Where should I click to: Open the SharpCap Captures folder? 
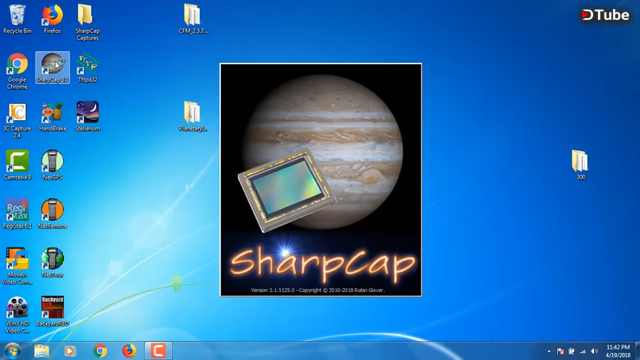click(87, 22)
